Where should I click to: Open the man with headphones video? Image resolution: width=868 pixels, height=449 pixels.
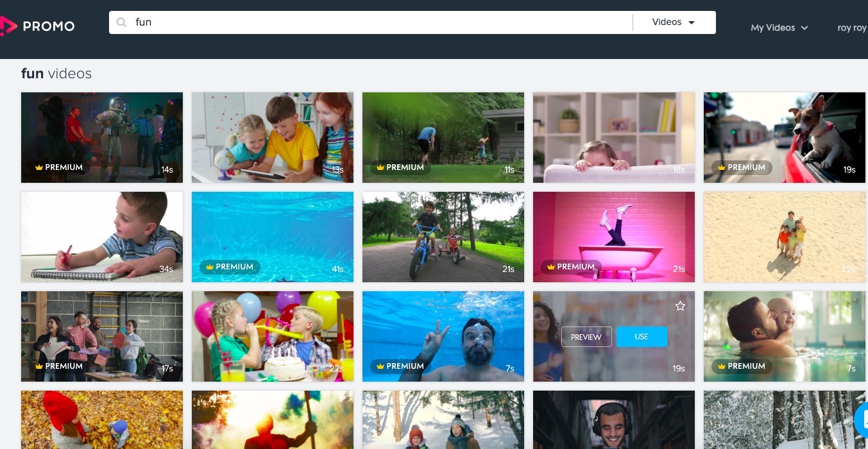coord(614,419)
